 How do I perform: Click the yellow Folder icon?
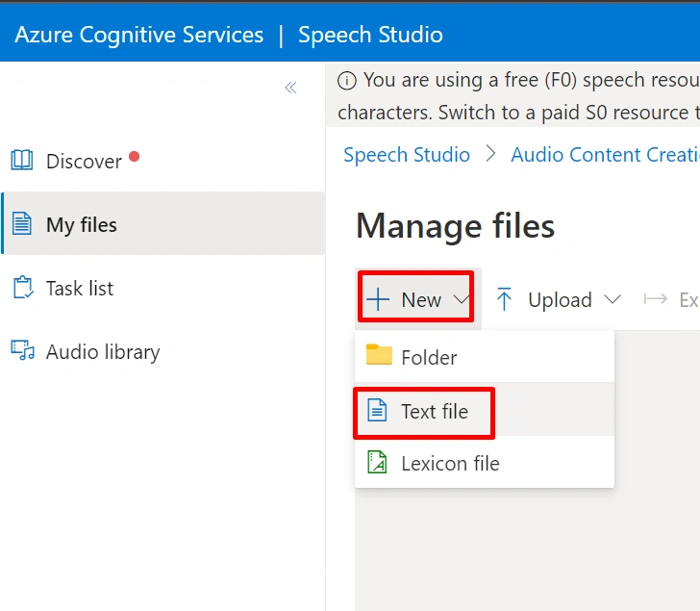click(379, 355)
